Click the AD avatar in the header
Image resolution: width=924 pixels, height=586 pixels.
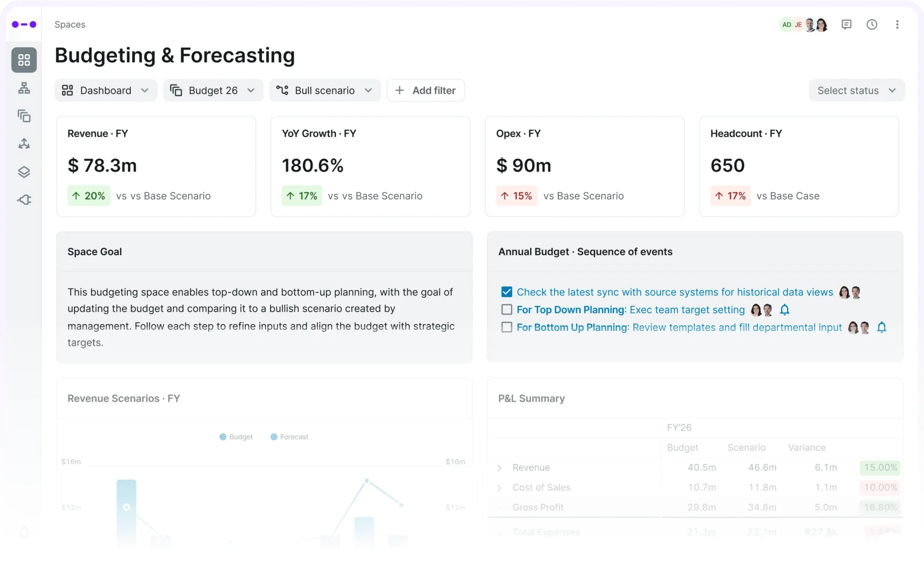787,24
